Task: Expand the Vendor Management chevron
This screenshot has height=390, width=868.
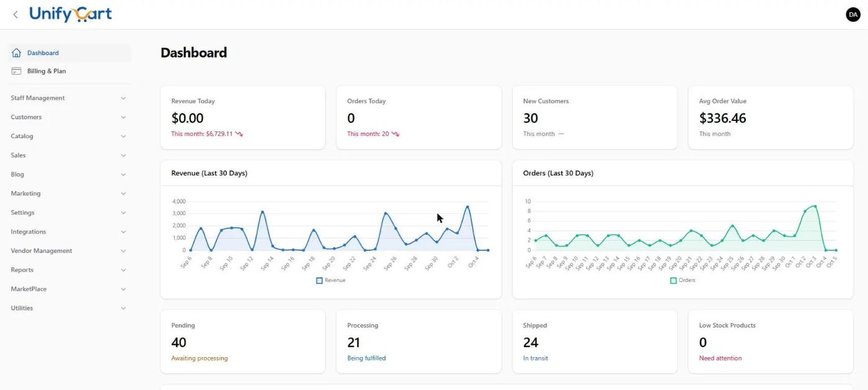Action: [x=123, y=251]
